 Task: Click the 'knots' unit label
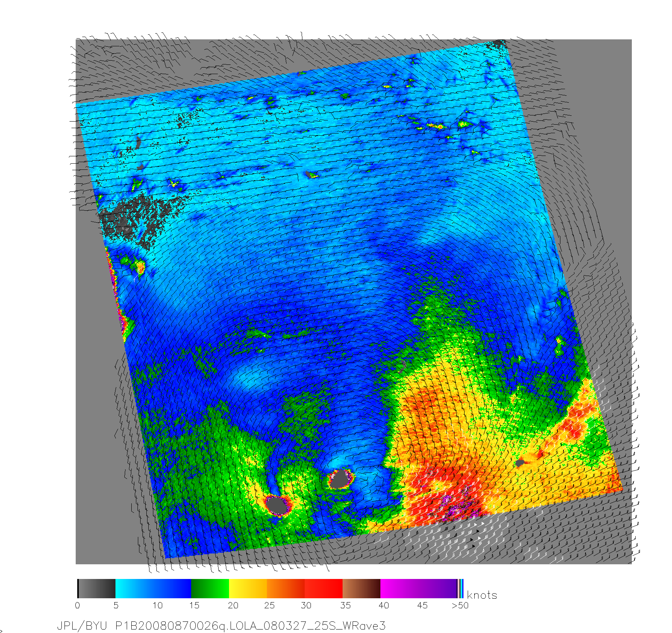[x=482, y=595]
